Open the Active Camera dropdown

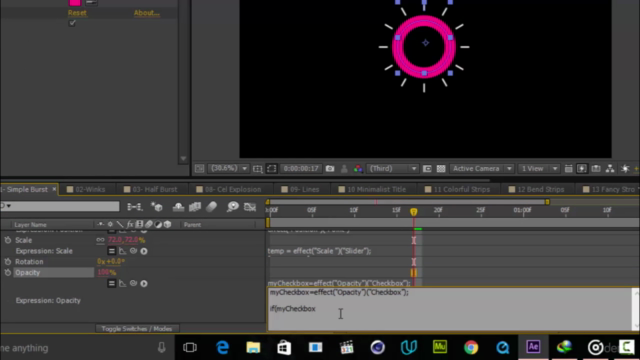pos(482,169)
